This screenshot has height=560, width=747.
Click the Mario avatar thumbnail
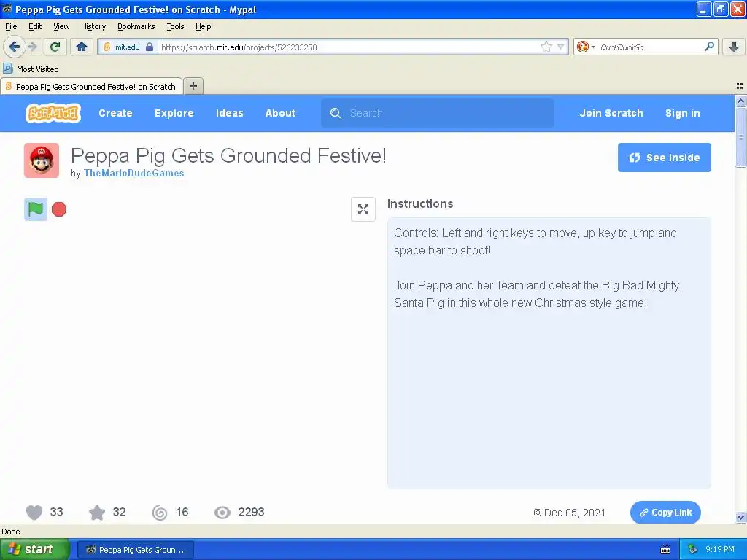coord(42,160)
